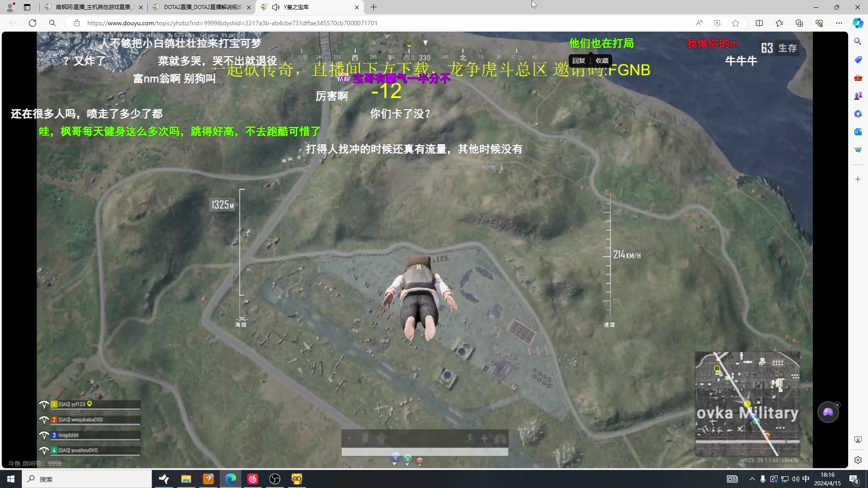View site security info lock icon
Viewport: 868px width, 488px height.
point(77,23)
